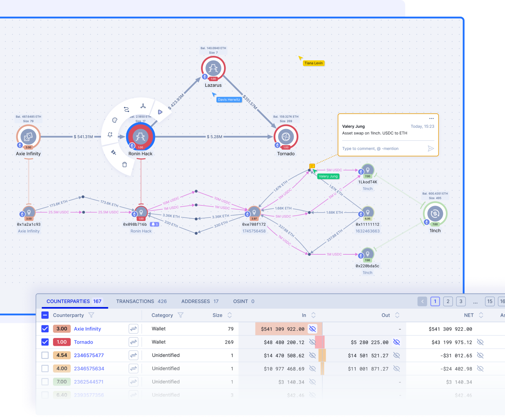Click the $ 541.31M edge label
This screenshot has height=420, width=505.
click(x=83, y=137)
